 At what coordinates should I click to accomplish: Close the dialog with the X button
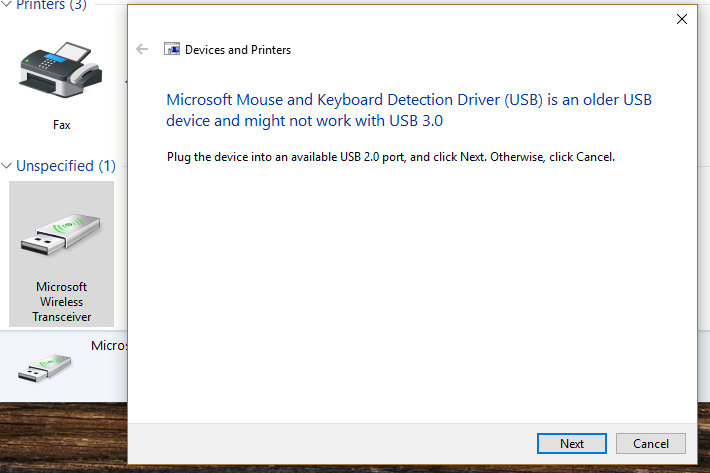coord(681,19)
